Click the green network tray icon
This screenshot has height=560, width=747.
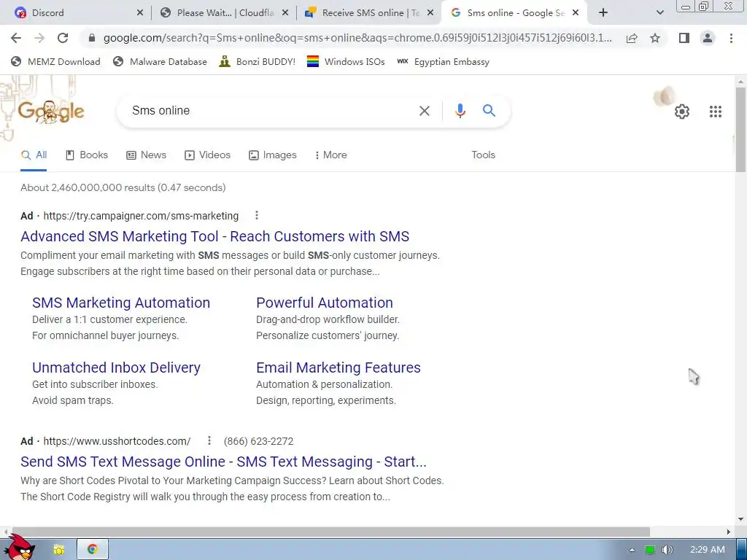pos(650,550)
